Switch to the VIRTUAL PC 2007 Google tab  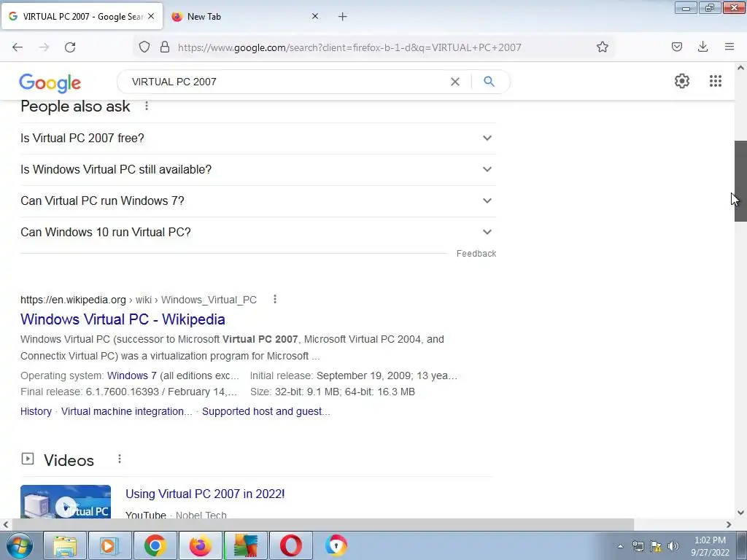point(82,17)
